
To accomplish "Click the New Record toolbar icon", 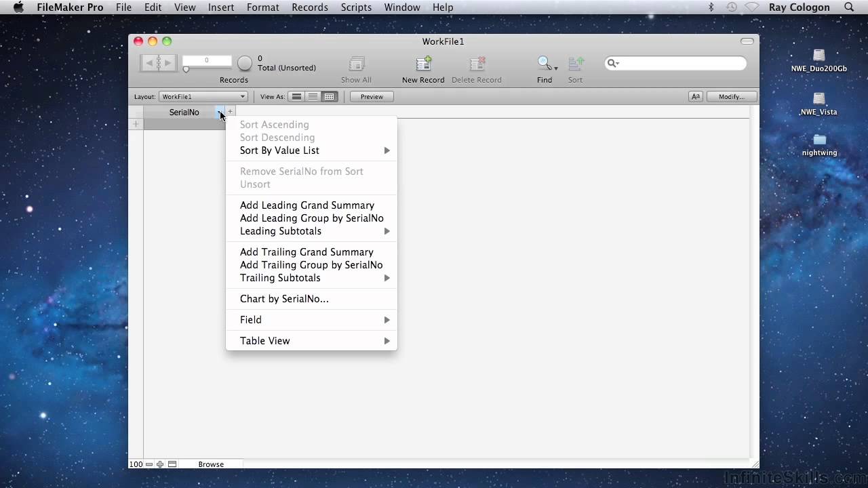I will tap(424, 64).
